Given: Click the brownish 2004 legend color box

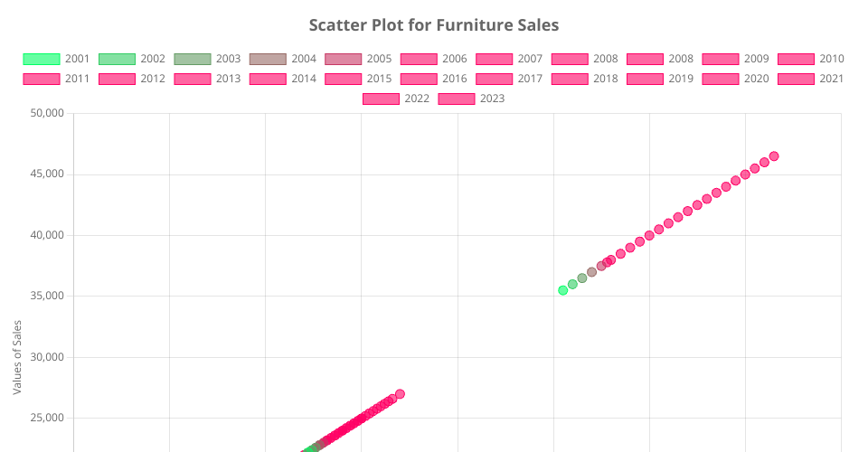Looking at the screenshot, I should click(267, 59).
